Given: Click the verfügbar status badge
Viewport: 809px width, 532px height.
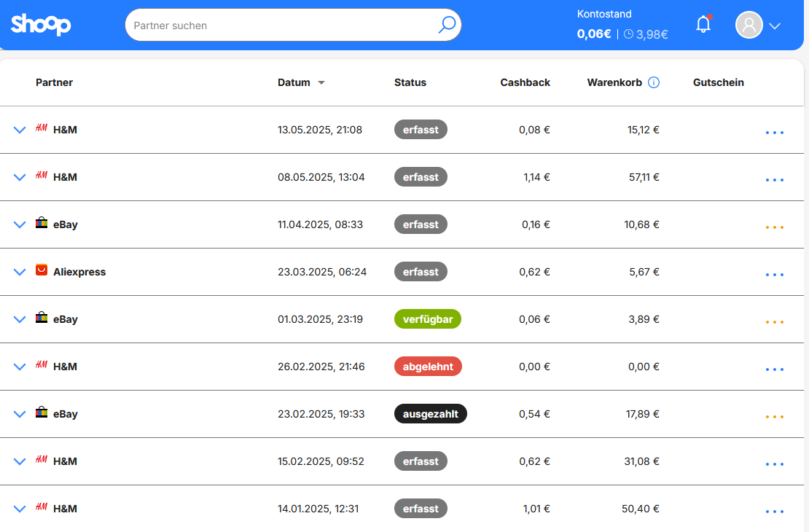Looking at the screenshot, I should 428,319.
